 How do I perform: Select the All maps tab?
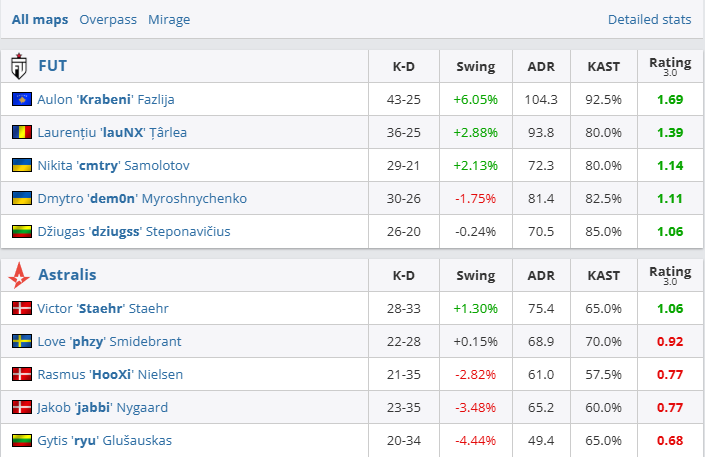point(40,19)
